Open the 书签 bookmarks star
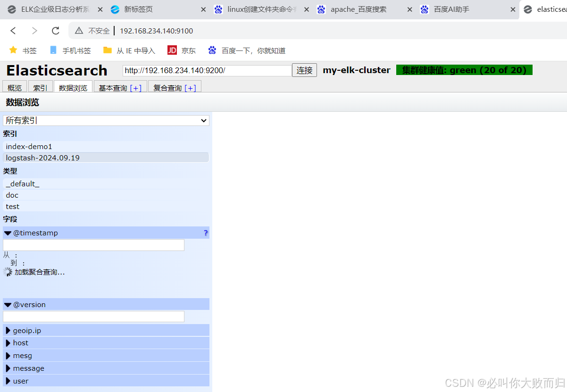567x392 pixels. click(x=23, y=50)
